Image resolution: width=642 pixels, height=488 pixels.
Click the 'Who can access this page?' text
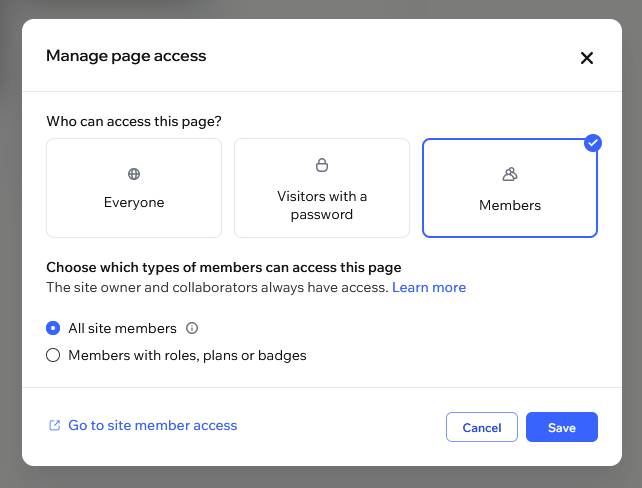pyautogui.click(x=134, y=122)
